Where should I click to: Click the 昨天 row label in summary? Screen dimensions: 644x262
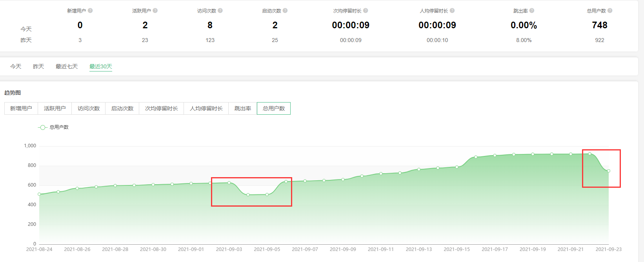(26, 40)
